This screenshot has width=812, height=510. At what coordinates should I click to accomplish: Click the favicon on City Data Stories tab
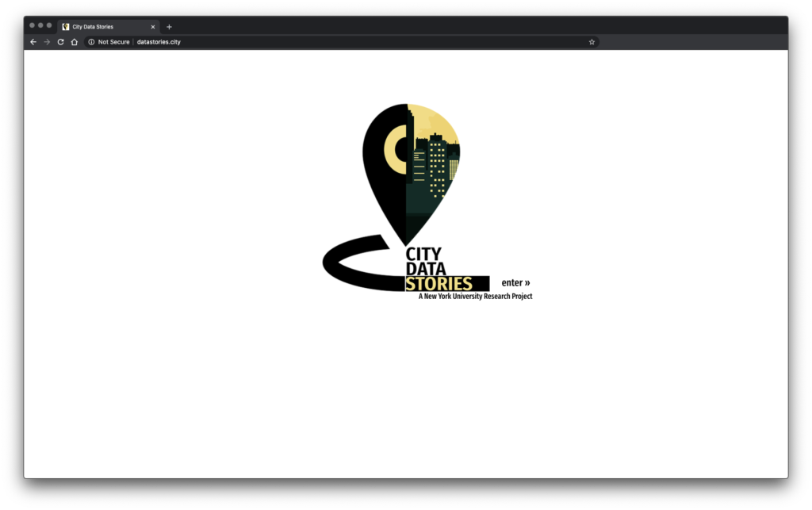click(66, 27)
